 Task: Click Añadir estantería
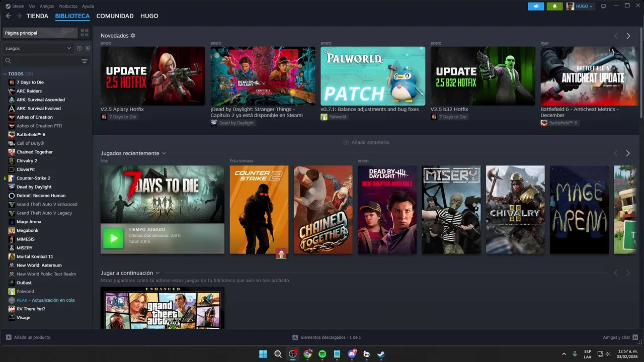[366, 143]
